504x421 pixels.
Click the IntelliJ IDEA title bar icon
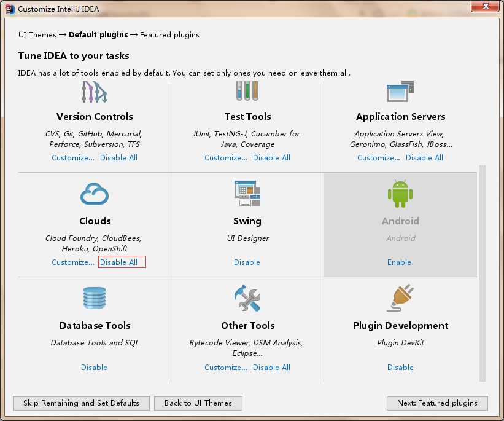(x=10, y=9)
